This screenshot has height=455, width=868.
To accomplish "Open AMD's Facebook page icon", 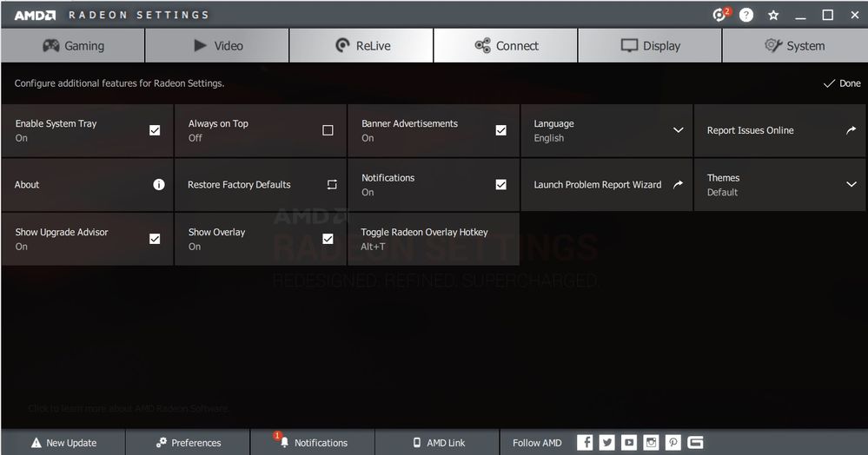I will point(585,442).
